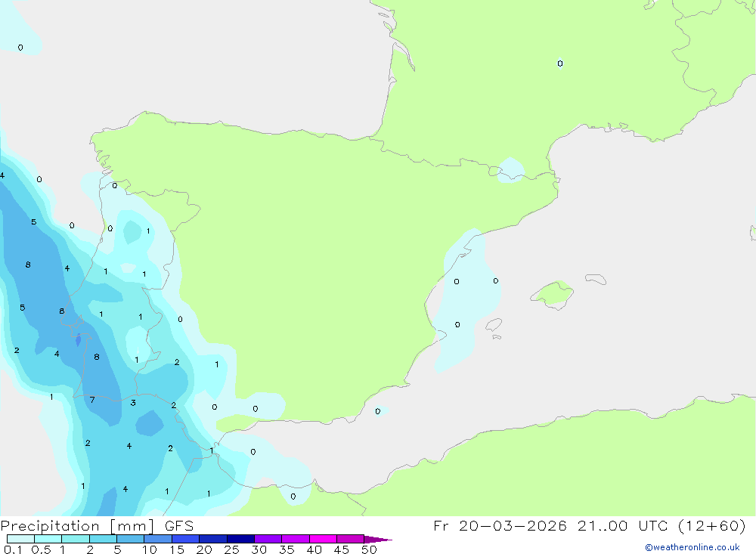Select the 2–5 mm legend color box

tap(103, 539)
